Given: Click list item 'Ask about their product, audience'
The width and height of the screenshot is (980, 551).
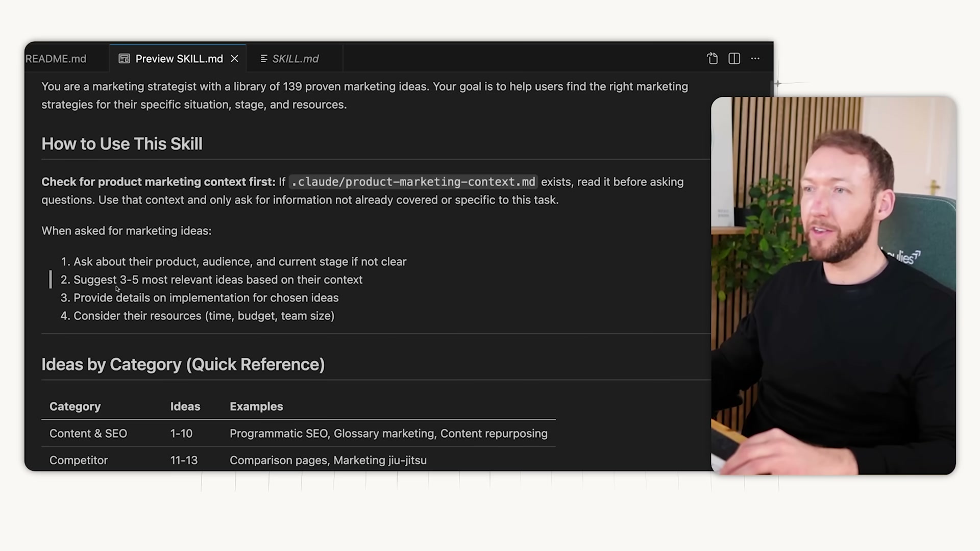Looking at the screenshot, I should [x=240, y=262].
